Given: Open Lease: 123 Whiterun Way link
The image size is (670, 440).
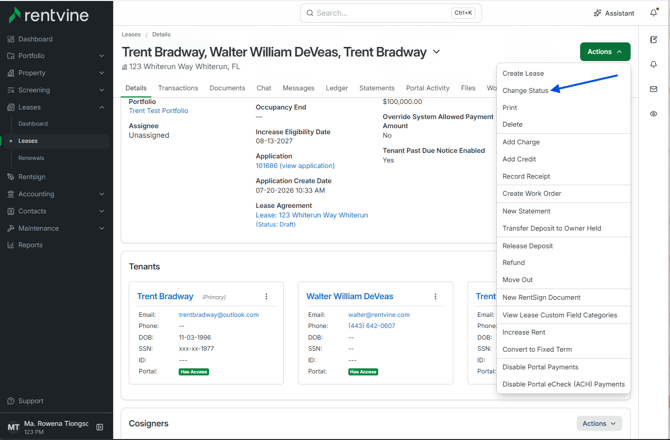Looking at the screenshot, I should click(312, 215).
